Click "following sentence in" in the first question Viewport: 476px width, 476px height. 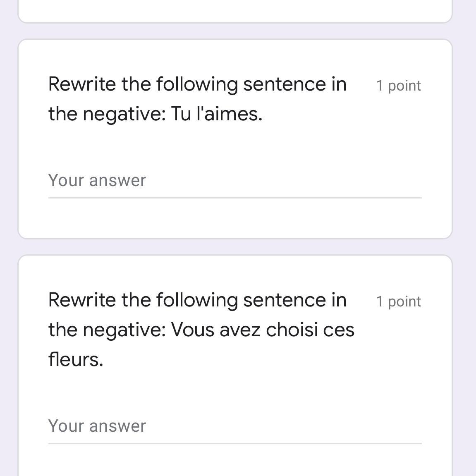pos(251,84)
